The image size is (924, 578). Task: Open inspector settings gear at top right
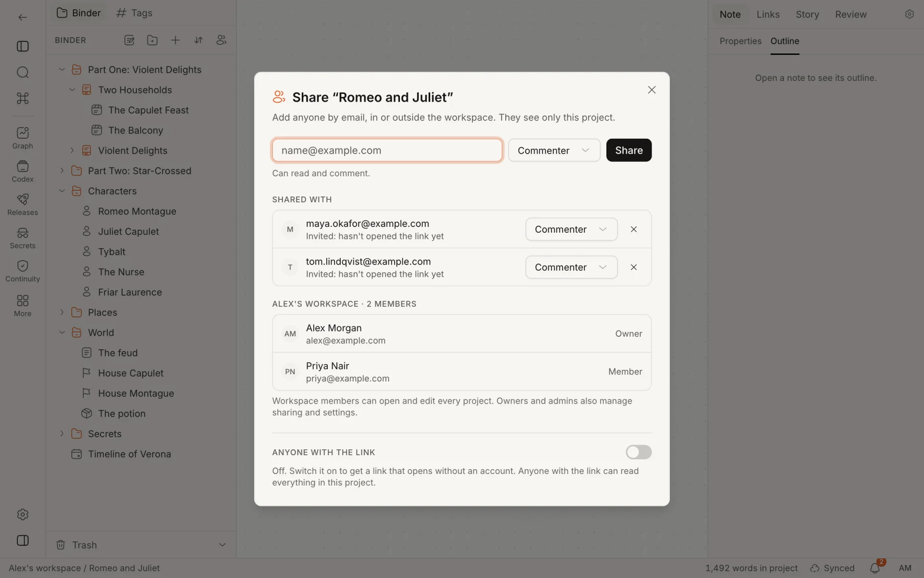tap(909, 14)
